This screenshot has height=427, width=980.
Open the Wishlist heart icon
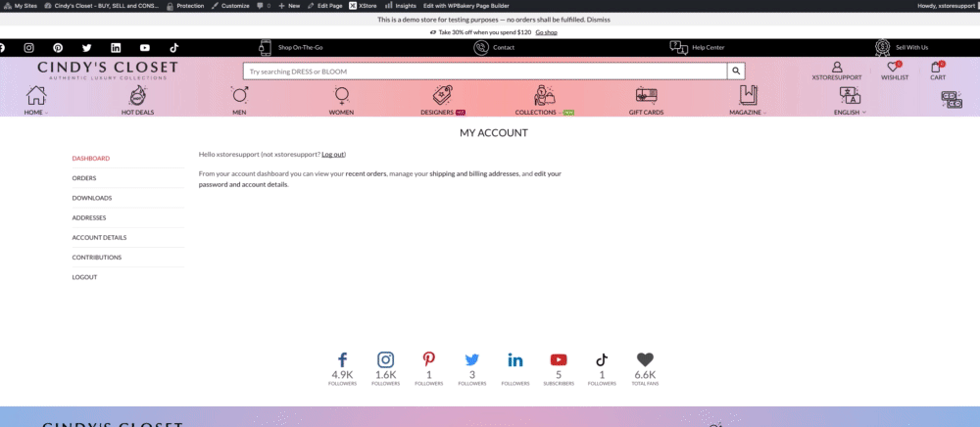tap(893, 67)
